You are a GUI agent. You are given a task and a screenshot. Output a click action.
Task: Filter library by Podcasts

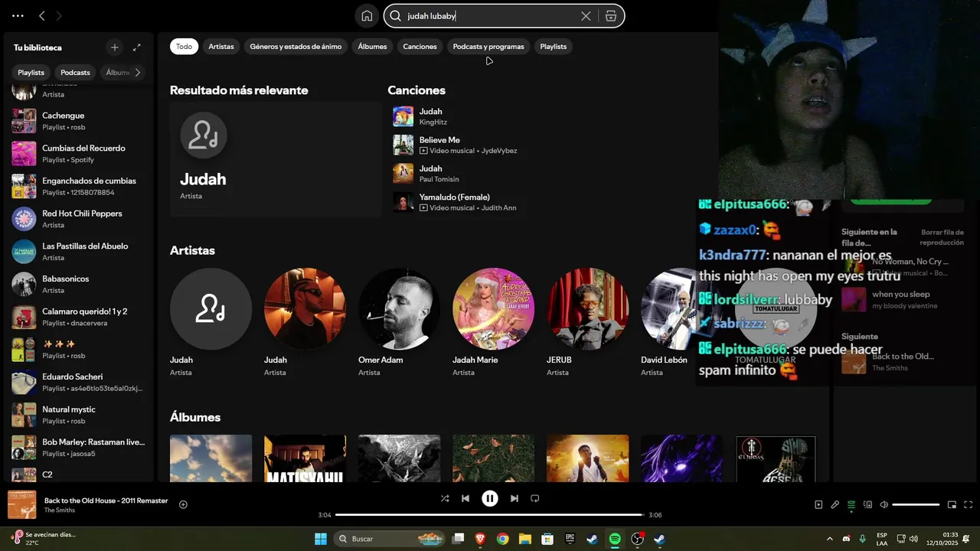(75, 73)
